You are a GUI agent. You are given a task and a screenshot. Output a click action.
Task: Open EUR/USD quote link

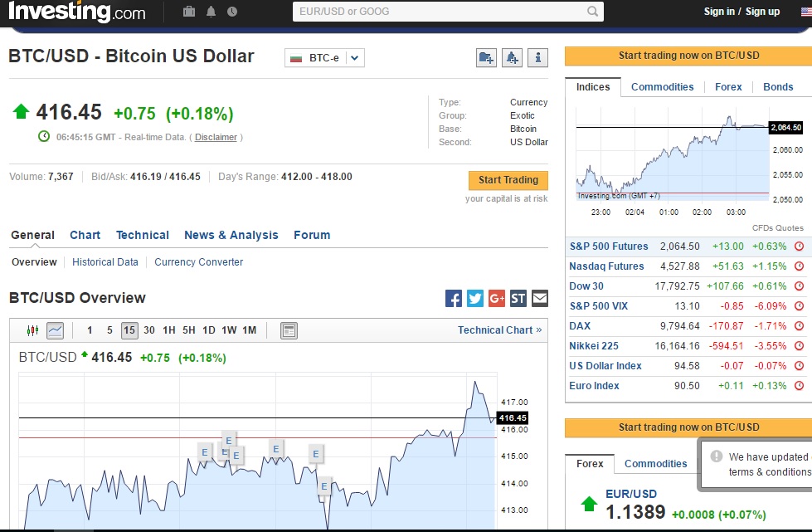(x=630, y=494)
